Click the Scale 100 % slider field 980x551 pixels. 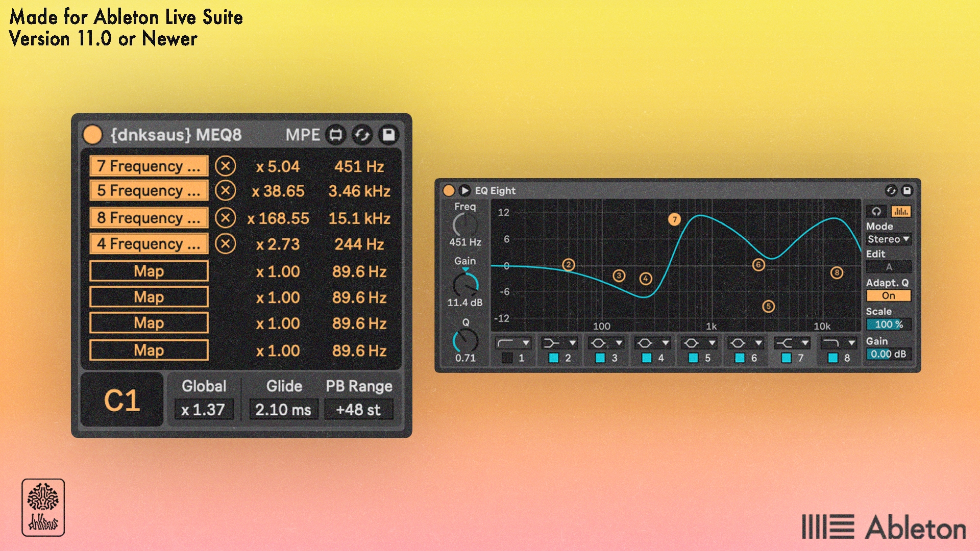click(889, 324)
